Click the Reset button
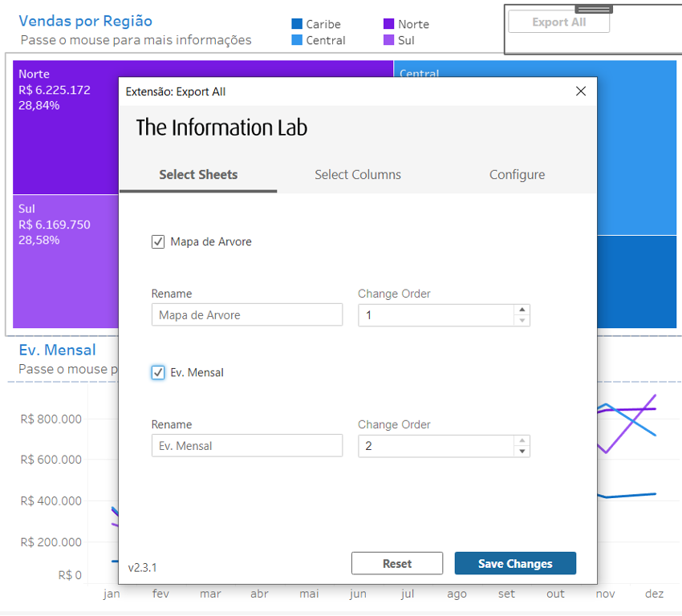Image resolution: width=682 pixels, height=616 pixels. click(397, 563)
